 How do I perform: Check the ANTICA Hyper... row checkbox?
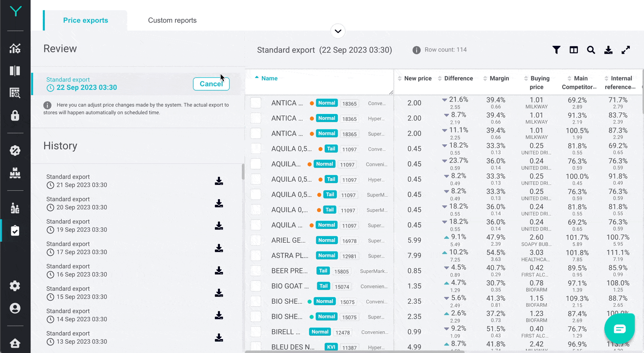256,118
